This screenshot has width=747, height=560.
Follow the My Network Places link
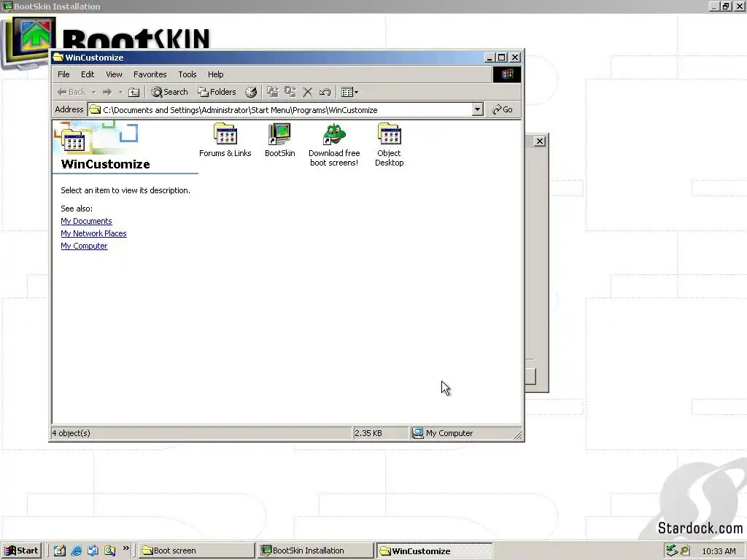coord(93,233)
